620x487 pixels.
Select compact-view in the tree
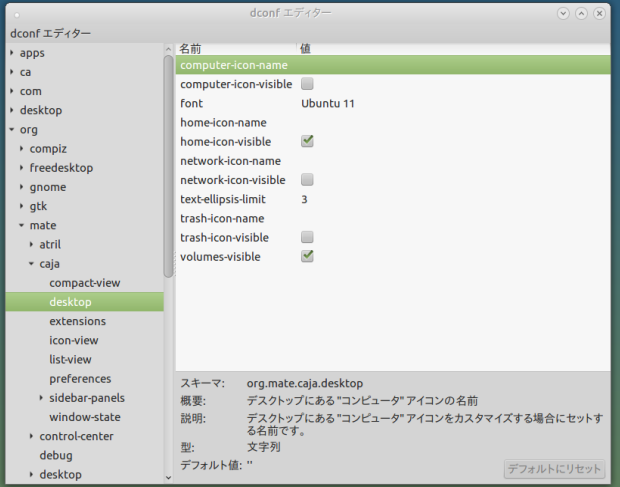click(x=85, y=283)
